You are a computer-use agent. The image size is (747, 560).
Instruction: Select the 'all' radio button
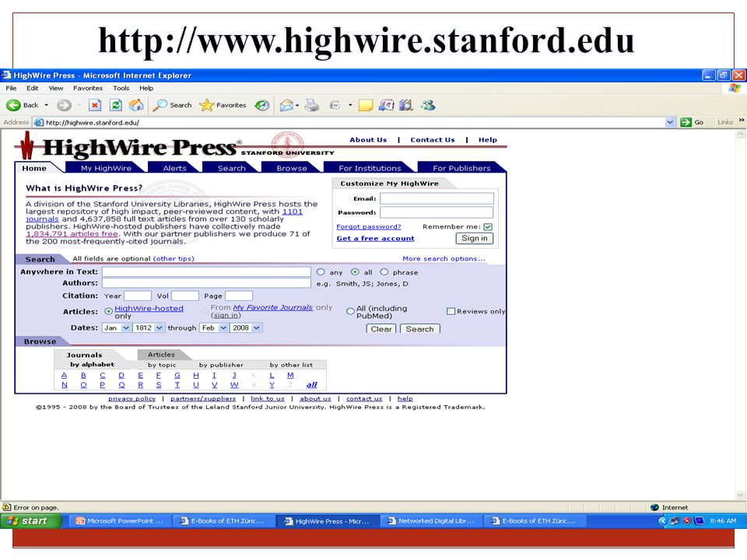[355, 272]
